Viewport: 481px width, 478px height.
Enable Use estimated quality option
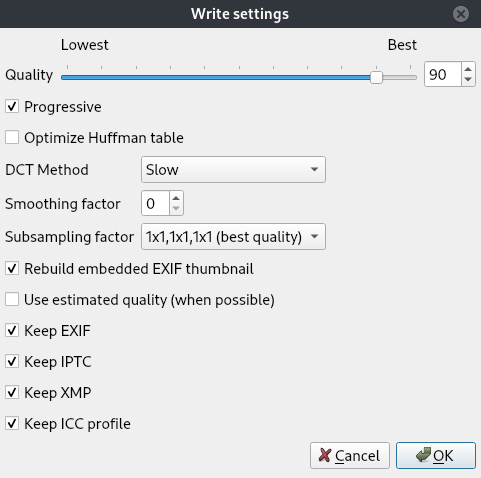(x=12, y=299)
